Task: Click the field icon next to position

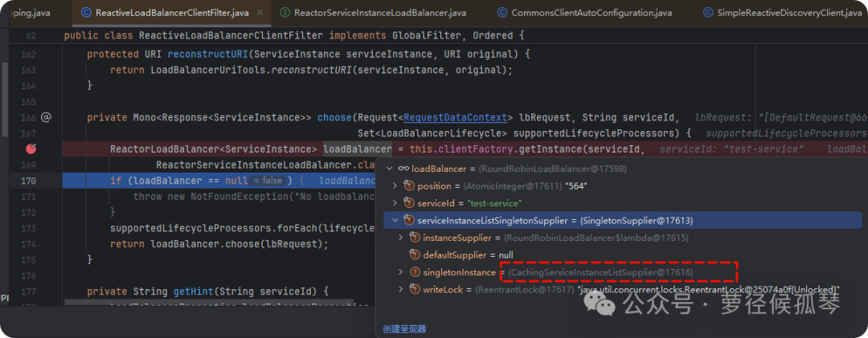Action: (410, 186)
